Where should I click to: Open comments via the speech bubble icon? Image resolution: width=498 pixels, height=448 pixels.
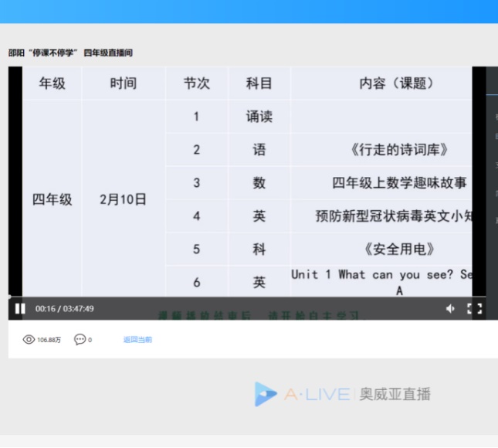[x=80, y=340]
